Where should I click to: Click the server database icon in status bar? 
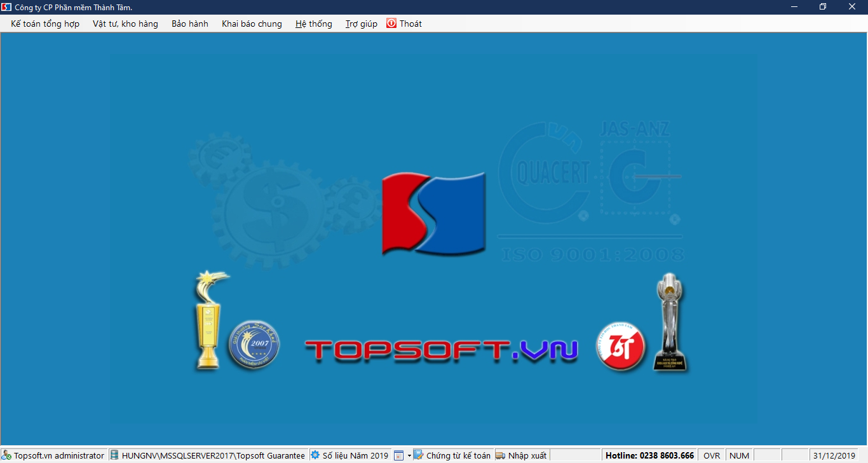[x=114, y=455]
